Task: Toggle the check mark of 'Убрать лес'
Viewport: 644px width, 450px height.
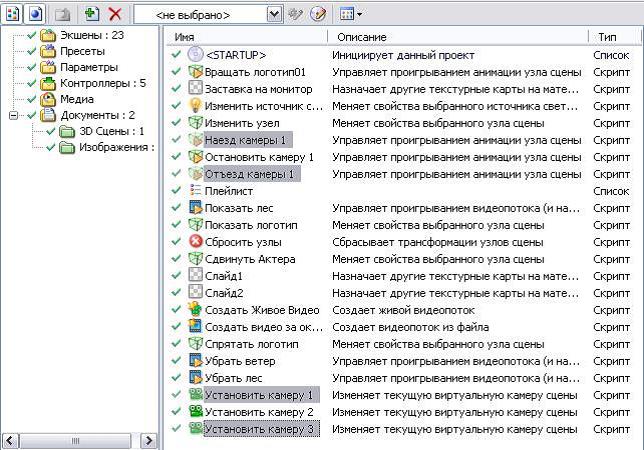Action: point(176,378)
